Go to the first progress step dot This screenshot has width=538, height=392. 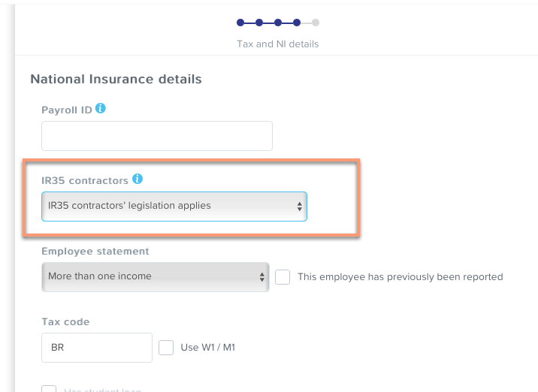pyautogui.click(x=240, y=23)
